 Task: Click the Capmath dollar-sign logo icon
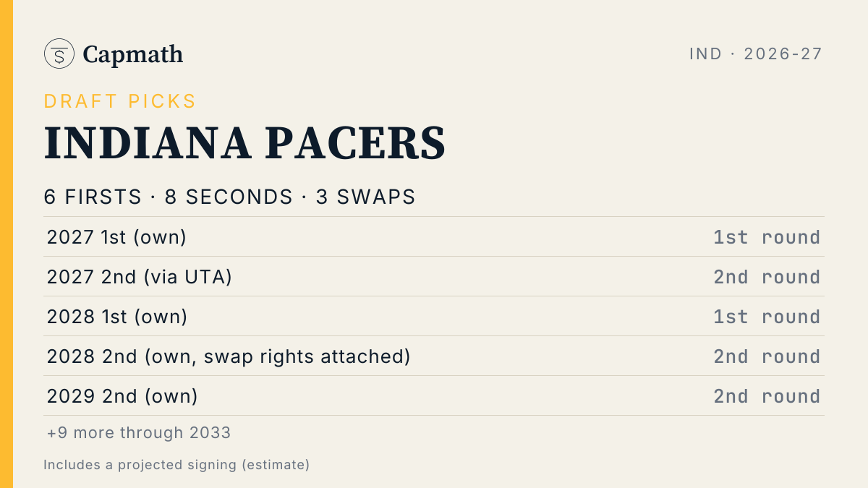pyautogui.click(x=59, y=53)
